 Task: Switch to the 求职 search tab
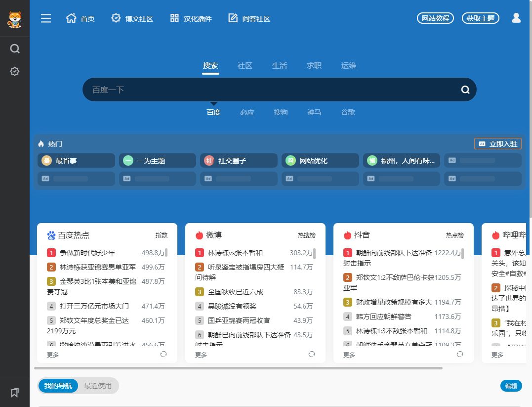pyautogui.click(x=314, y=66)
